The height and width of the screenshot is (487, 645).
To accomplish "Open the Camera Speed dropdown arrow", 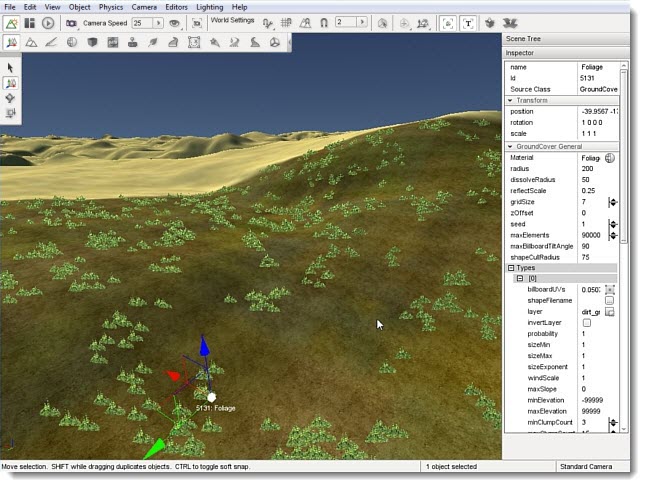I will (x=160, y=22).
